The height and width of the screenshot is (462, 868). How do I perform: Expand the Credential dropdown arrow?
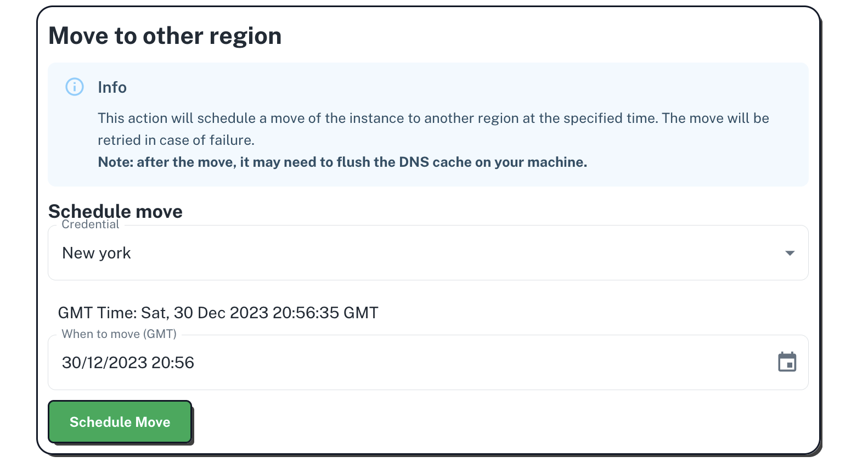coord(790,253)
